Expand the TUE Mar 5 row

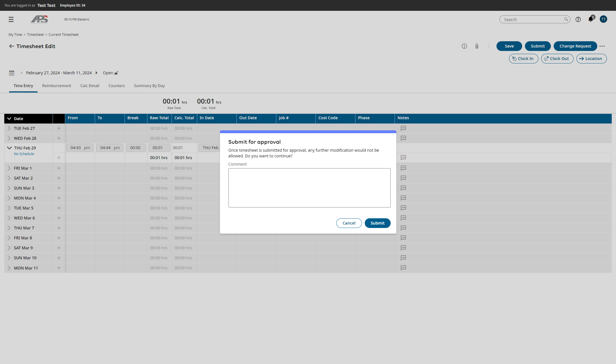point(9,208)
